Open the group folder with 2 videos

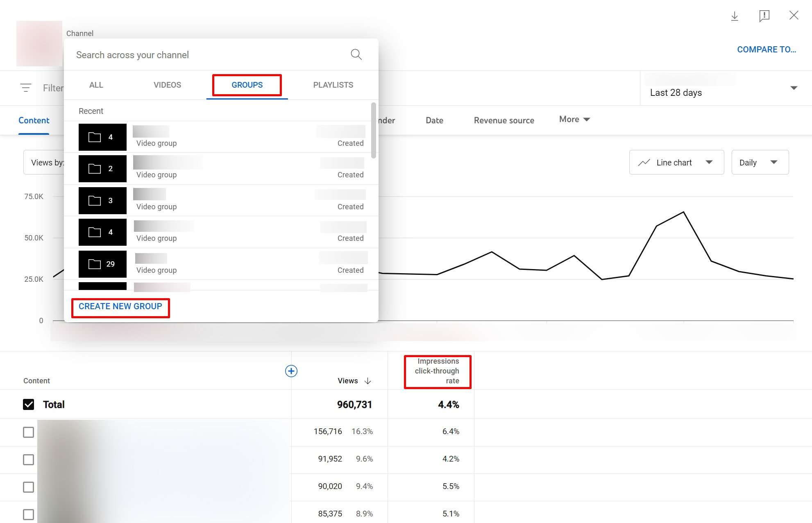(102, 168)
